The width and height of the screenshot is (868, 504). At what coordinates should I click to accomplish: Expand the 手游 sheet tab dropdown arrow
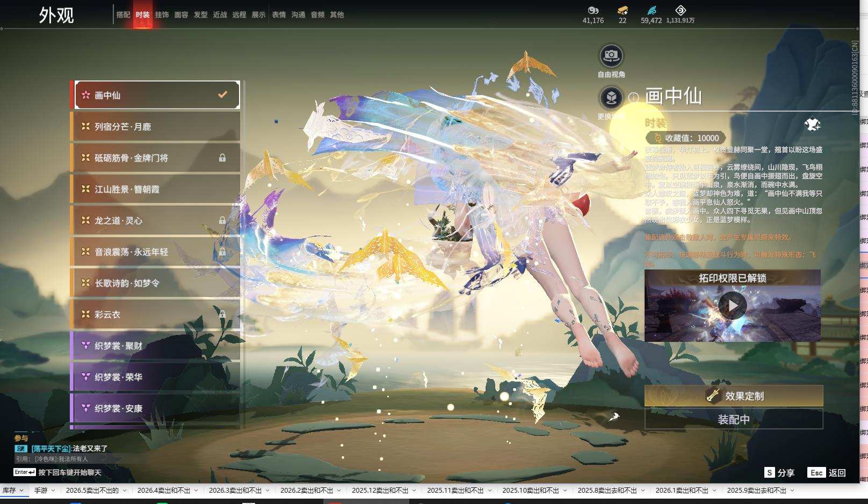click(x=53, y=491)
